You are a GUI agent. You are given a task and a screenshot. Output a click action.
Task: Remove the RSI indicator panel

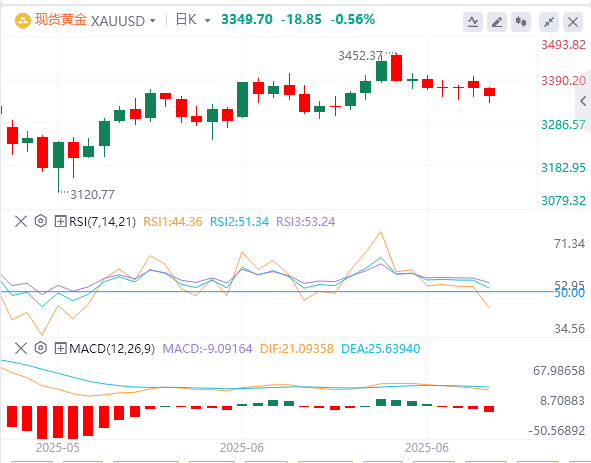point(21,221)
